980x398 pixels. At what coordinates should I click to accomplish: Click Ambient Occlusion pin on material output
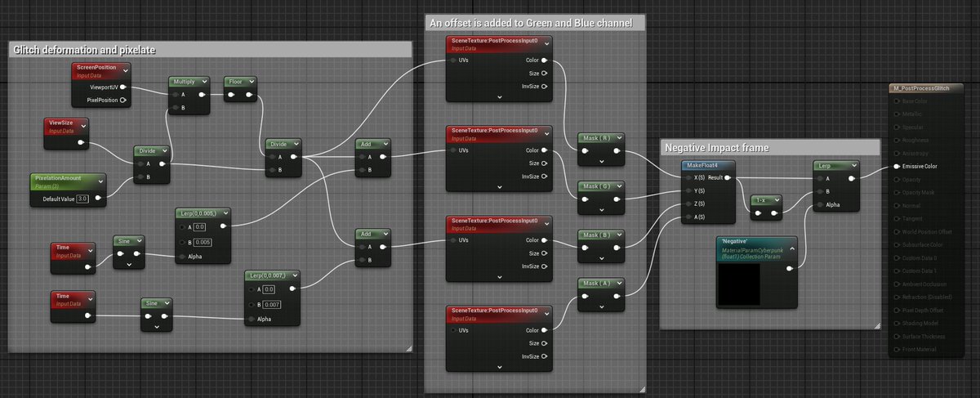(x=897, y=284)
